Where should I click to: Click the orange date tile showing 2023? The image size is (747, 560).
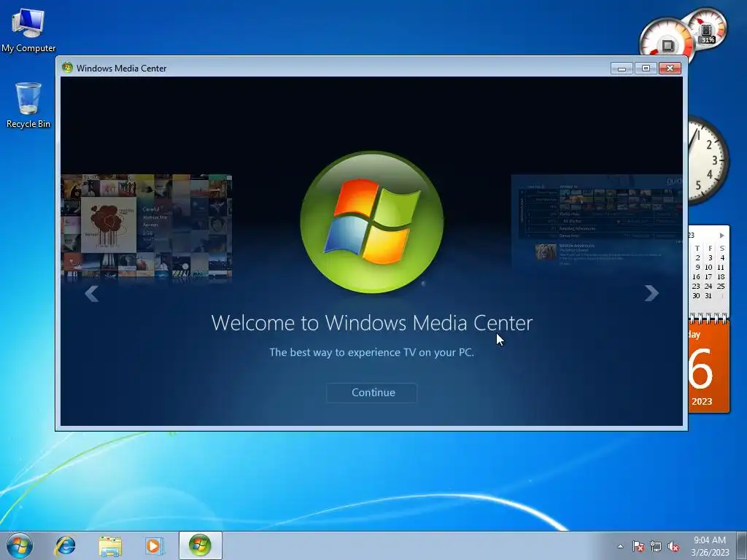coord(708,367)
